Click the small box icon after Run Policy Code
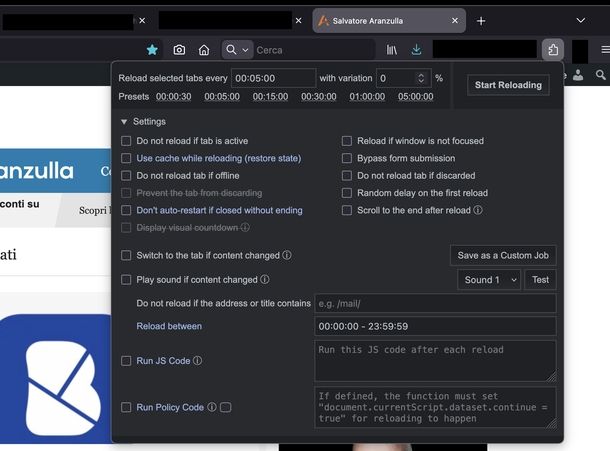Viewport: 610px width, 451px height. pos(226,407)
